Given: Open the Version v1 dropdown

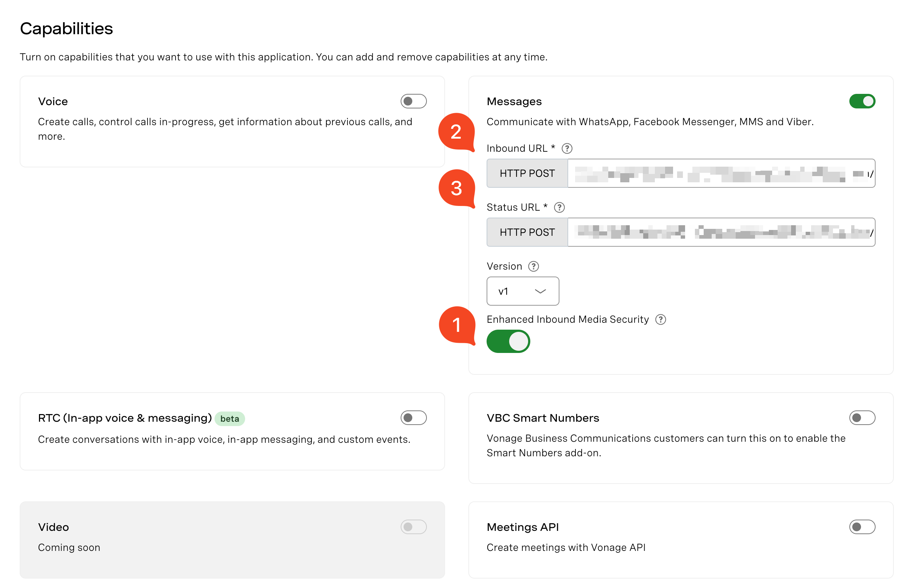Looking at the screenshot, I should coord(522,291).
